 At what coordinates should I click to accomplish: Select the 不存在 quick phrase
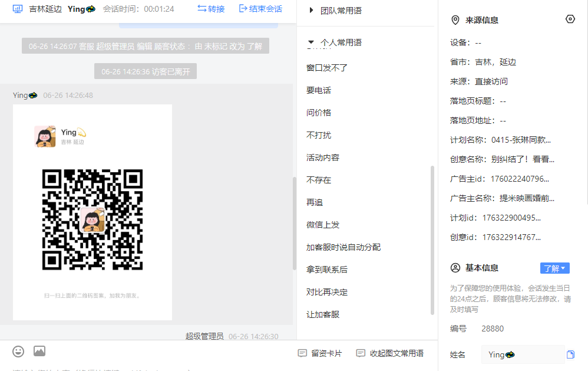(x=319, y=180)
